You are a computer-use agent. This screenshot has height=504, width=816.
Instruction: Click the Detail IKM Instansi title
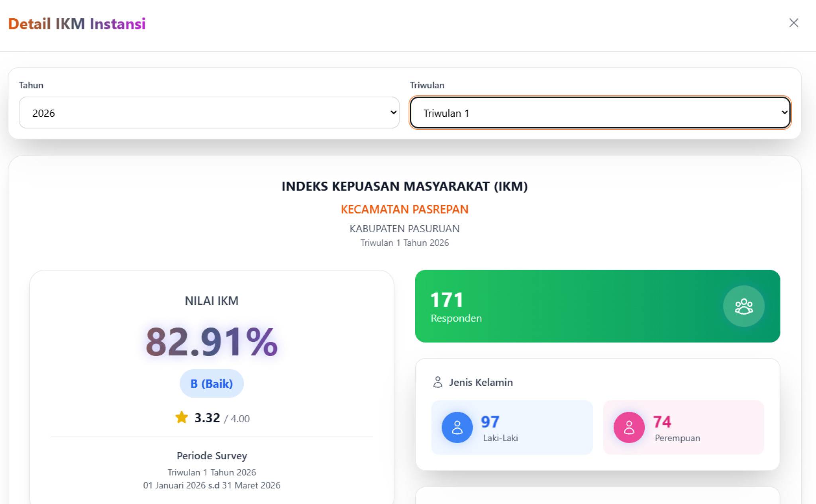coord(77,24)
